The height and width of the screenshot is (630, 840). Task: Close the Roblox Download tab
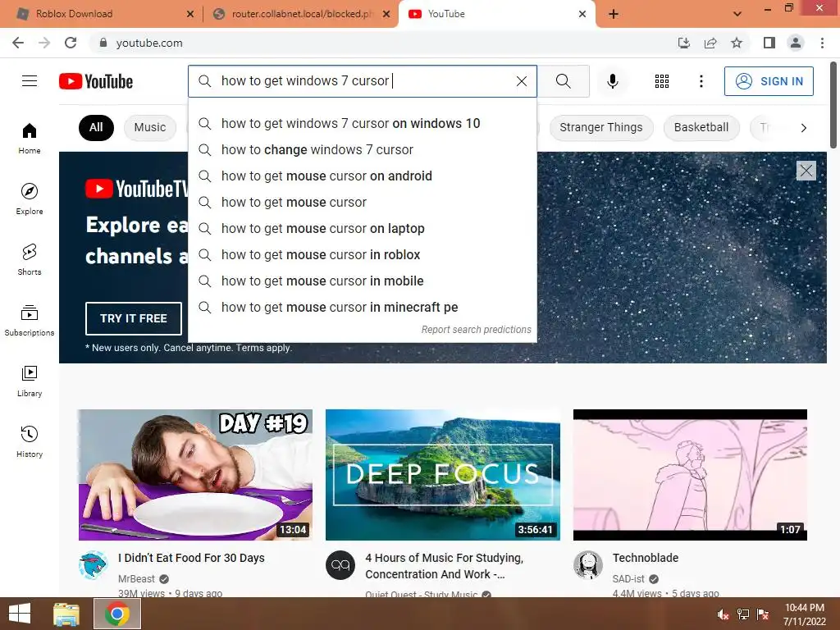tap(190, 14)
